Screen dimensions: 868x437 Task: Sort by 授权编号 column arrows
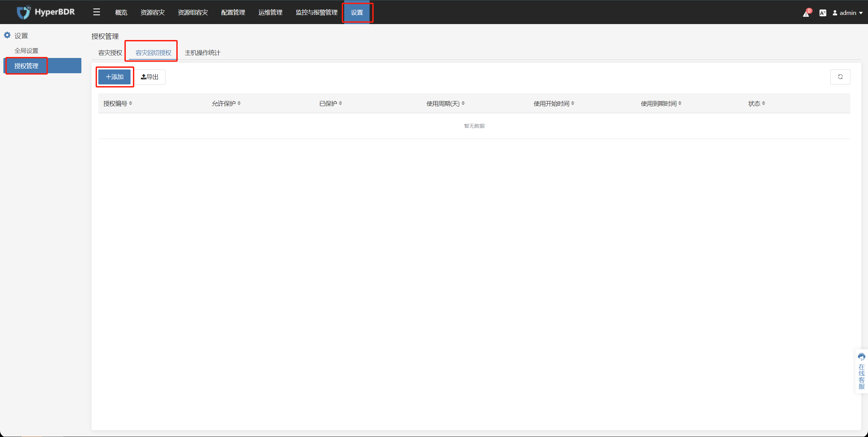131,103
